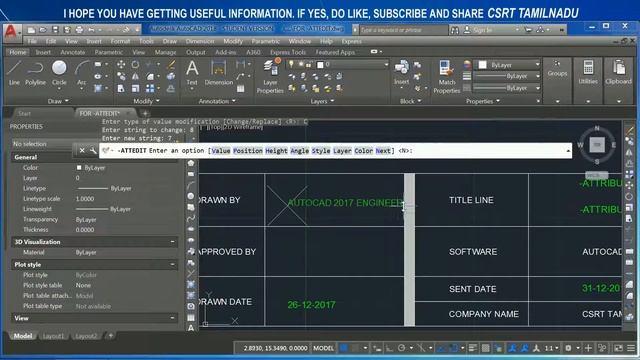Expand the Annotation panel dropdown
This screenshot has height=360, width=640.
[217, 101]
